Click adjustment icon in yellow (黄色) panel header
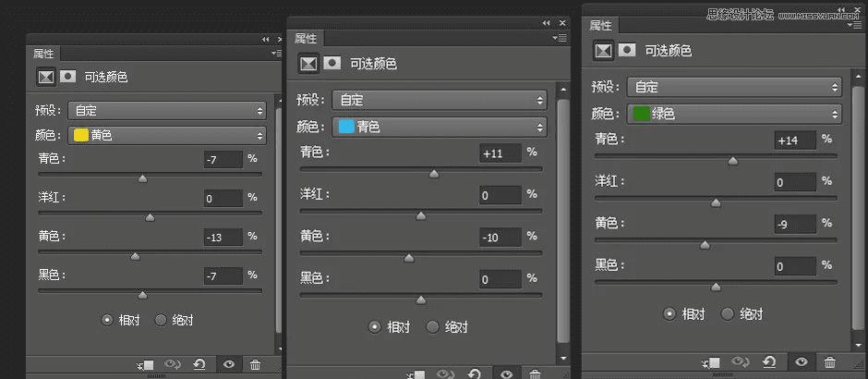Screen dimensions: 868x379 coord(46,77)
